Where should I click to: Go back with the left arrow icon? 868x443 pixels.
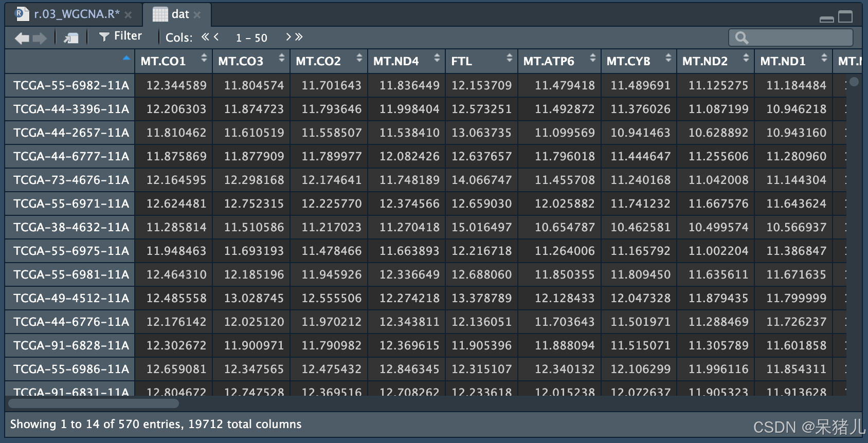click(x=22, y=38)
